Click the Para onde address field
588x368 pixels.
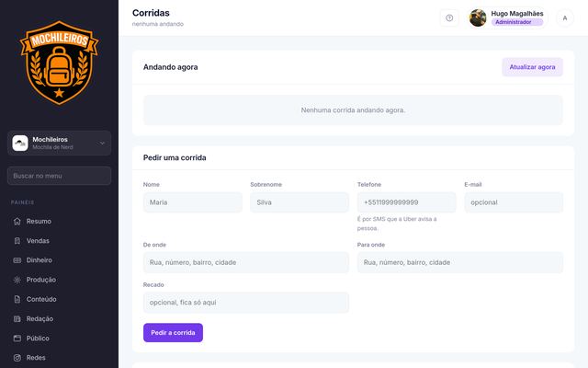[460, 262]
